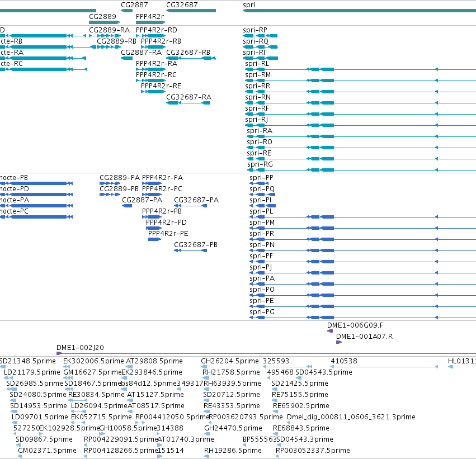Screen dimensions: 476x459
Task: Select EST GH24470.5prime
Action: (x=233, y=429)
